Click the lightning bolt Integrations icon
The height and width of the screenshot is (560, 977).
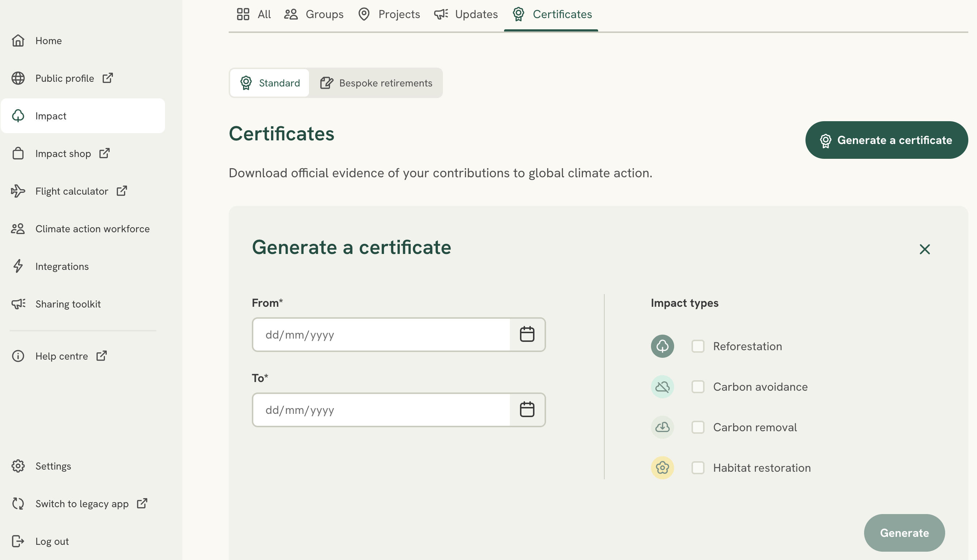click(18, 266)
